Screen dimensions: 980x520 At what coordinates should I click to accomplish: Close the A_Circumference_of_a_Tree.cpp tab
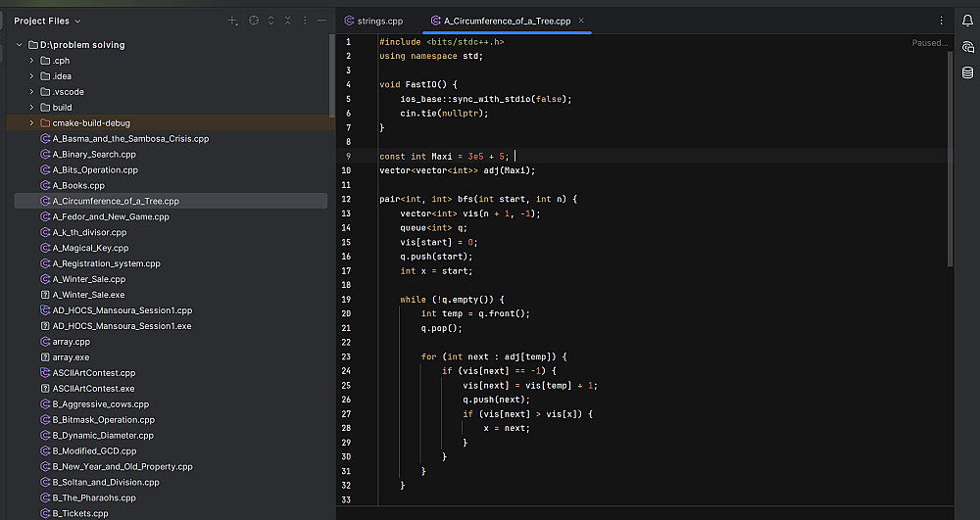[x=581, y=21]
